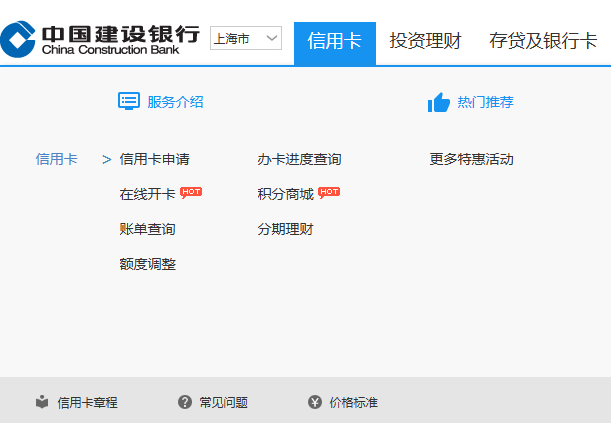Go to 办卡进度查询
Viewport: 611px width, 423px height.
click(x=299, y=159)
